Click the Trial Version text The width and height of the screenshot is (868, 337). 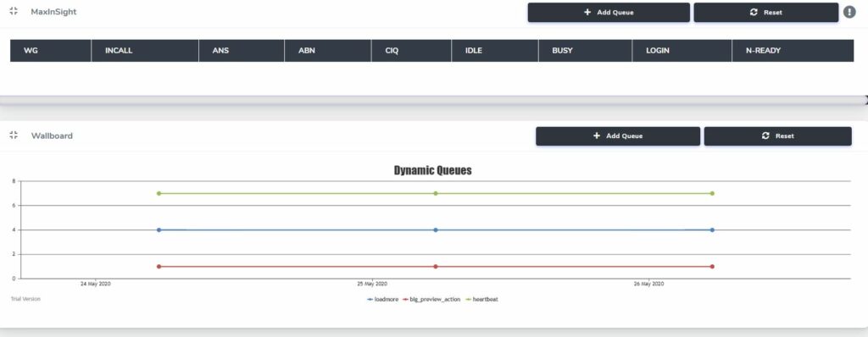(25, 299)
